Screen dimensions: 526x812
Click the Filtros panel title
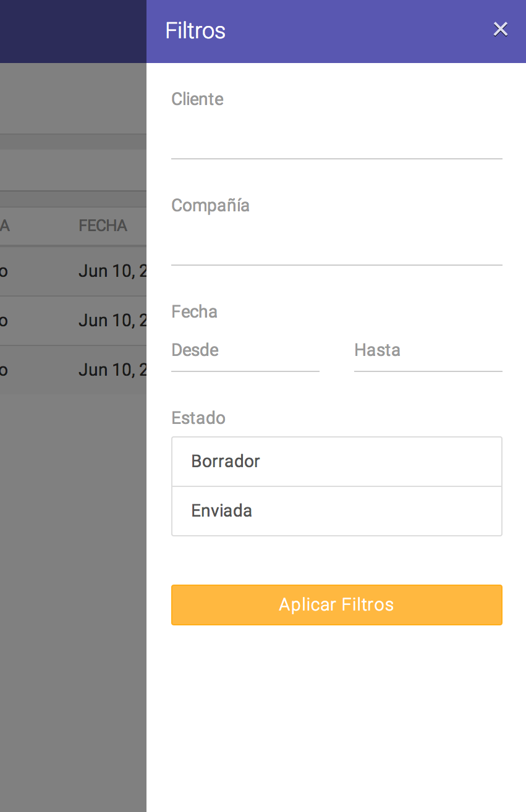pyautogui.click(x=195, y=30)
